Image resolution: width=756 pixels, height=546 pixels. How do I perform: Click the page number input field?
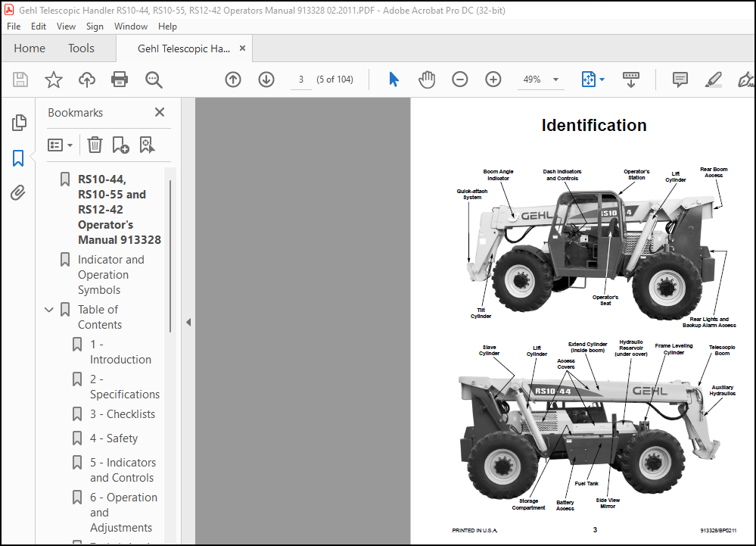tap(301, 80)
